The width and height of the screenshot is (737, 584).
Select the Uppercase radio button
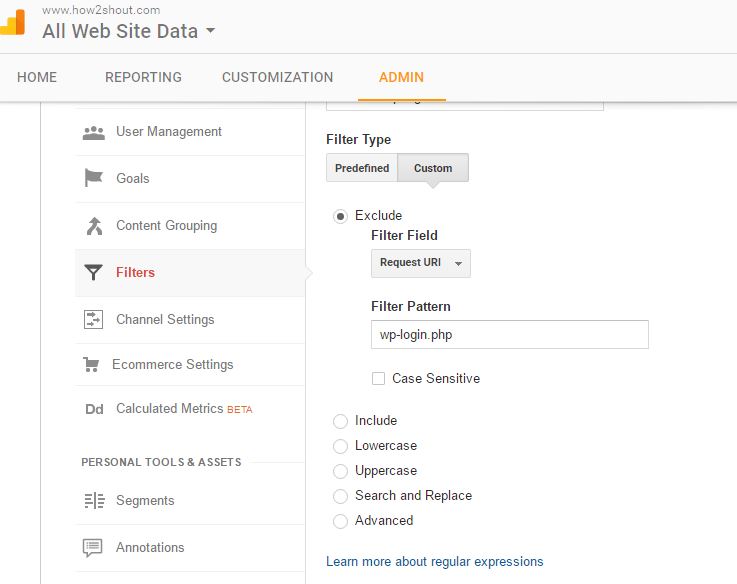340,471
